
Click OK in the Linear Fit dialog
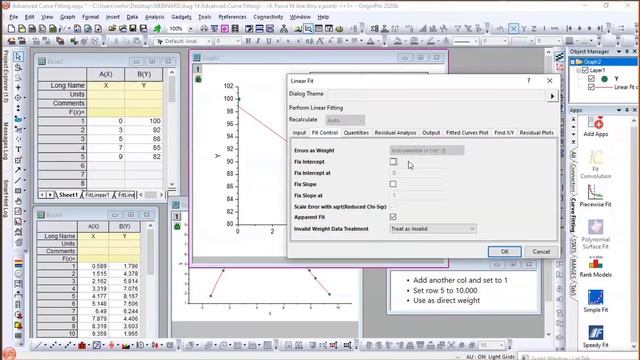504,251
